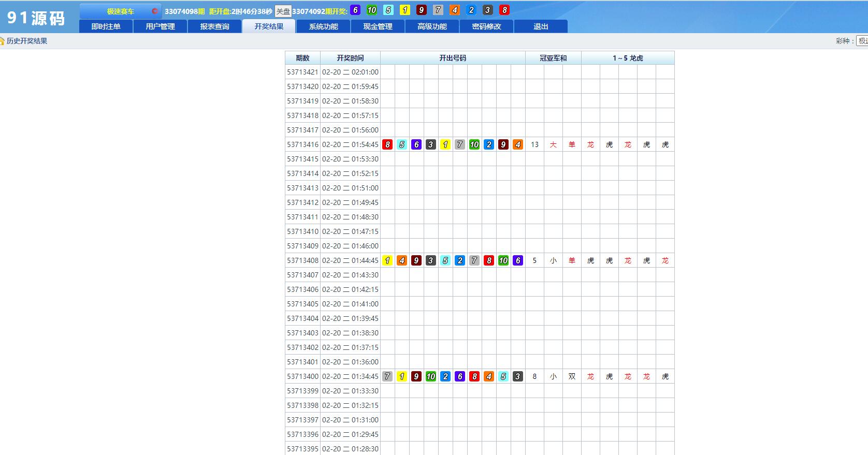Click the purple 6 ball in header
The height and width of the screenshot is (455, 868).
(355, 10)
